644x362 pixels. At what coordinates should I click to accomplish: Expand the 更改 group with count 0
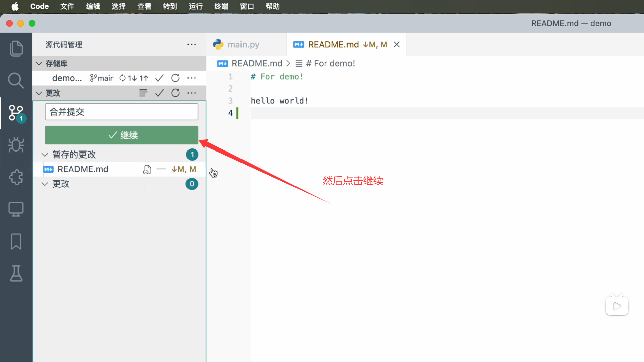45,184
